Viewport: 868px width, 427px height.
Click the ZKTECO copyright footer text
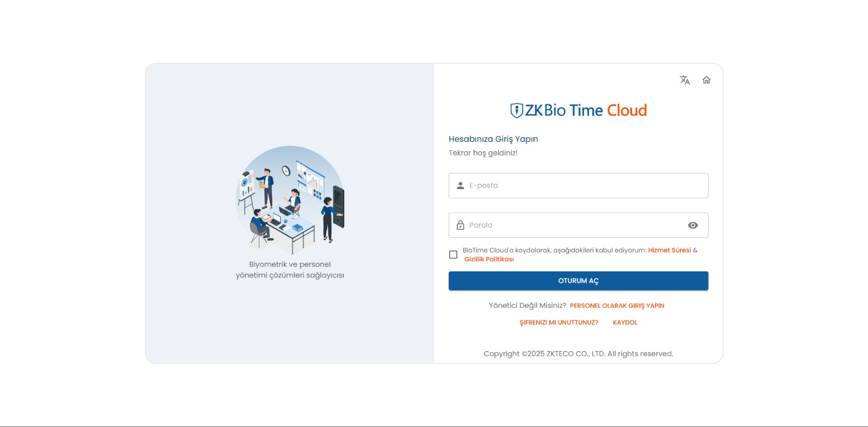tap(578, 354)
